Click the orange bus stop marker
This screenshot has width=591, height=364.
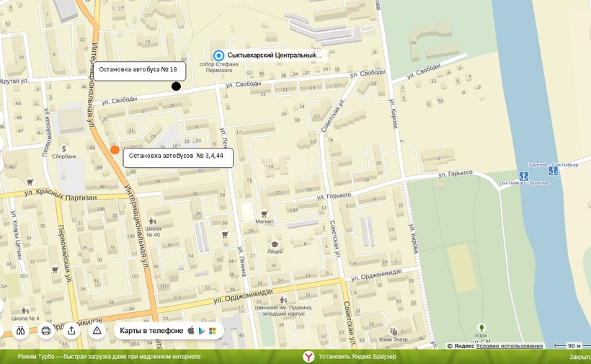tap(115, 150)
